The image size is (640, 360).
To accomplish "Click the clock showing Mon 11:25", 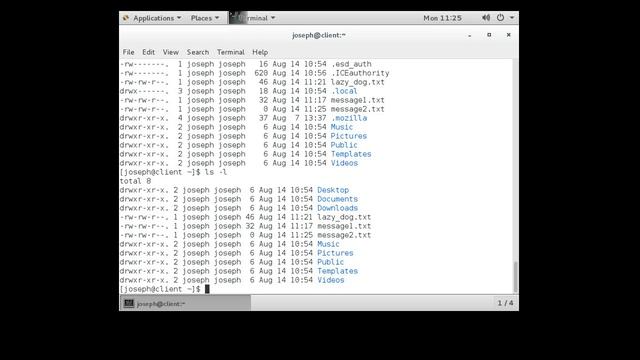I will click(442, 18).
